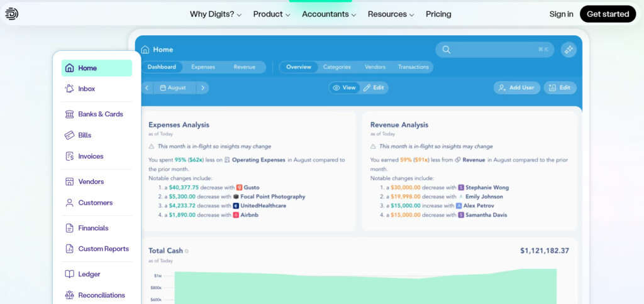Image resolution: width=644 pixels, height=304 pixels.
Task: Click the UnitedHealthcare logo icon
Action: pyautogui.click(x=236, y=205)
